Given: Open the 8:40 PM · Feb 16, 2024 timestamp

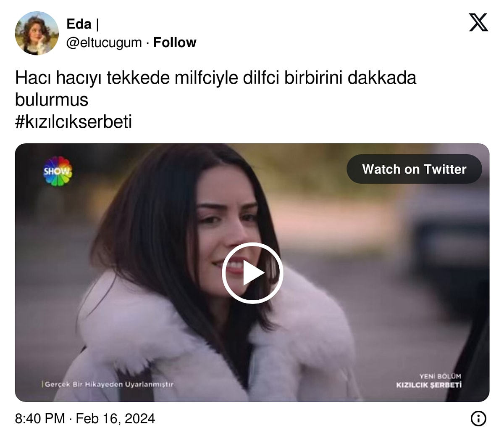Looking at the screenshot, I should pyautogui.click(x=85, y=418).
